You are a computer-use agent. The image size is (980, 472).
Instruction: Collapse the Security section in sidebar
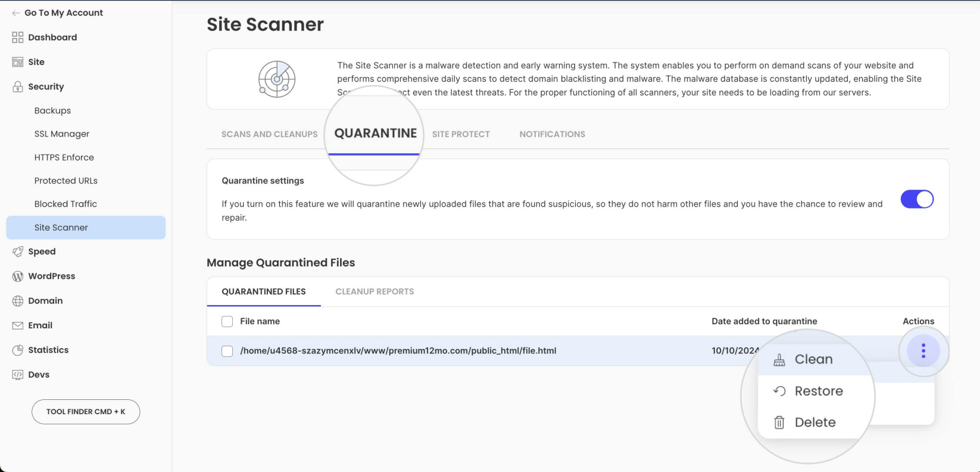point(46,86)
